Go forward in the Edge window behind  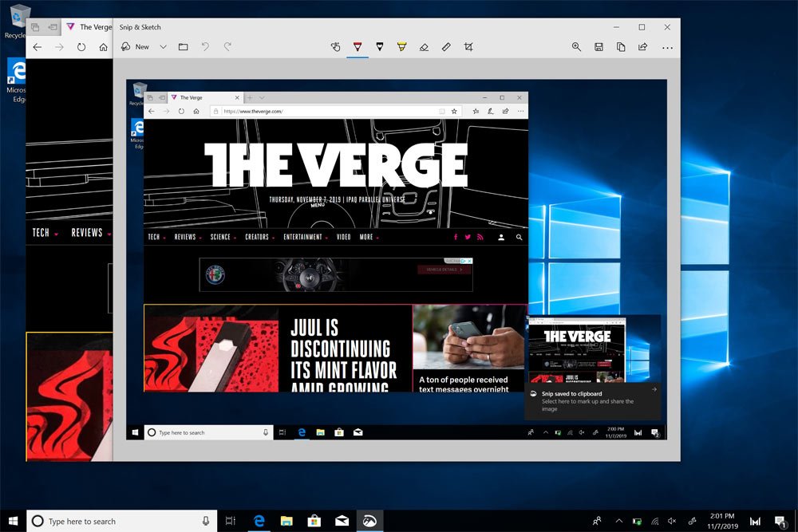[x=60, y=47]
